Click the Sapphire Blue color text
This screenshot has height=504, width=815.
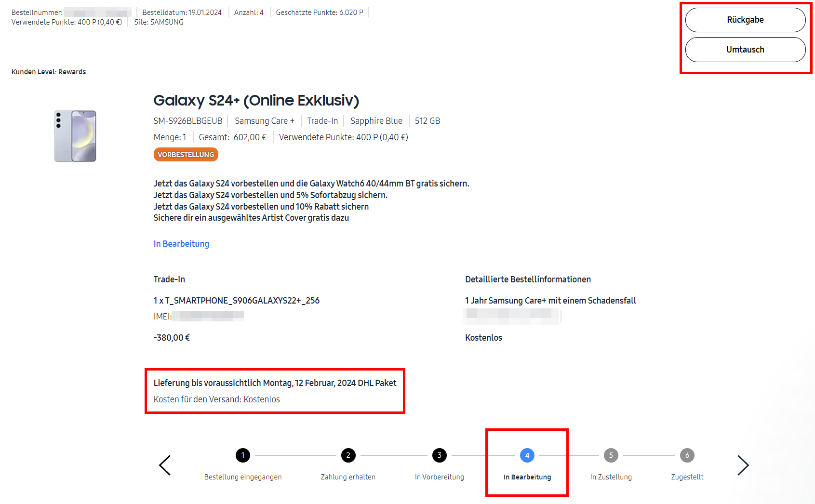[376, 121]
